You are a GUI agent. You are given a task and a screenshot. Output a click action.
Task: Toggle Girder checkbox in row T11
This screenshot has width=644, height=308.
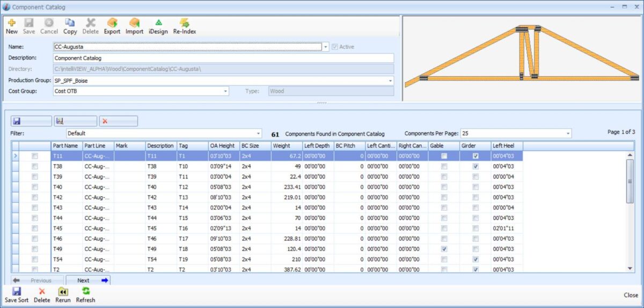click(x=475, y=156)
